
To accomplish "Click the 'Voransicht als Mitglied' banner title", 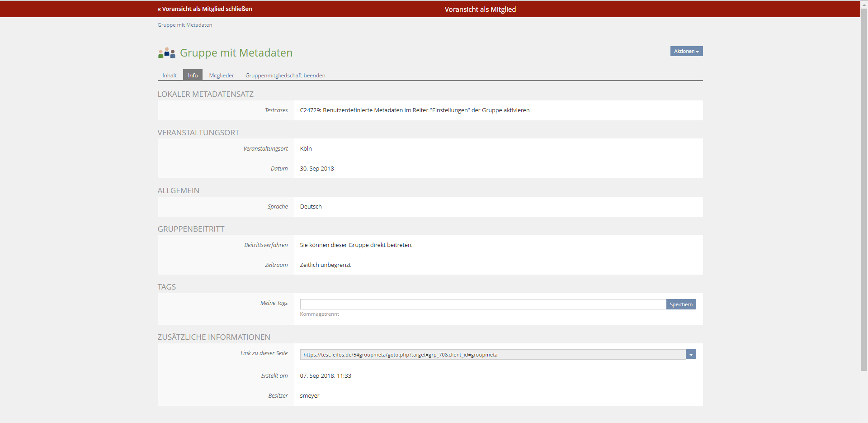I will pos(480,10).
